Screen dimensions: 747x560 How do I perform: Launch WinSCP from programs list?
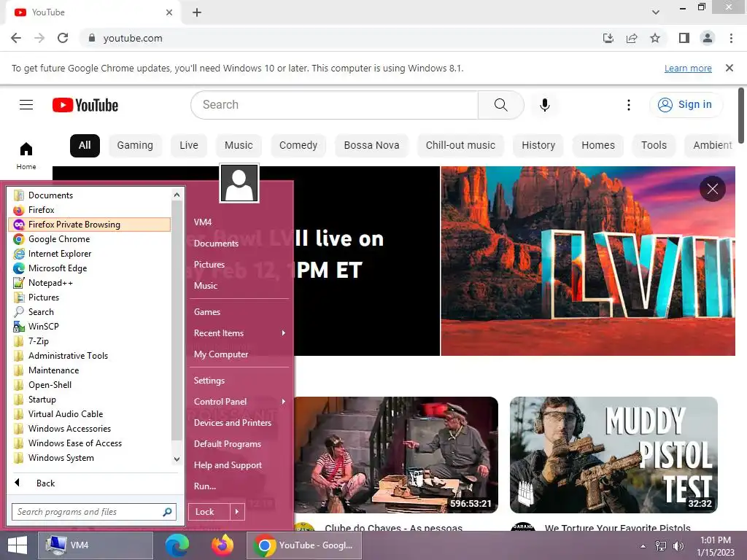[90, 327]
